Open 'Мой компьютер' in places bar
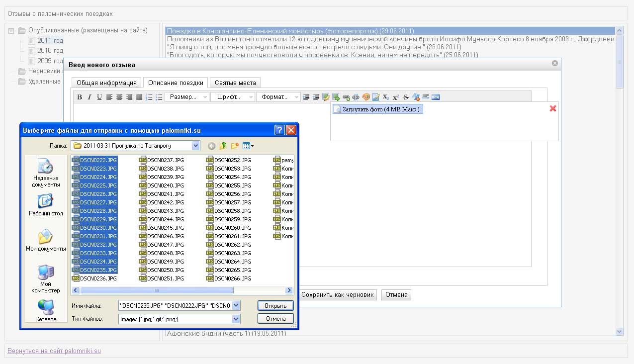This screenshot has width=634, height=364. pyautogui.click(x=46, y=279)
